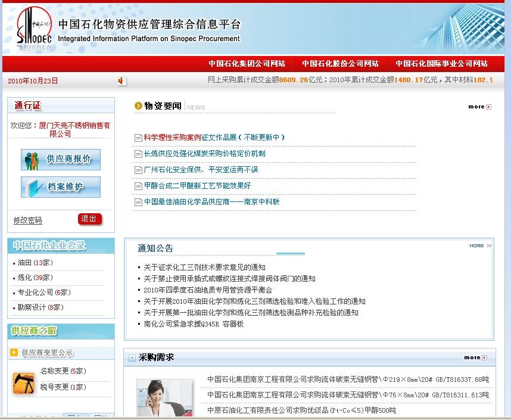This screenshot has height=420, width=511.
Task: Click the folder icon on 档案维护
Action: (x=34, y=188)
